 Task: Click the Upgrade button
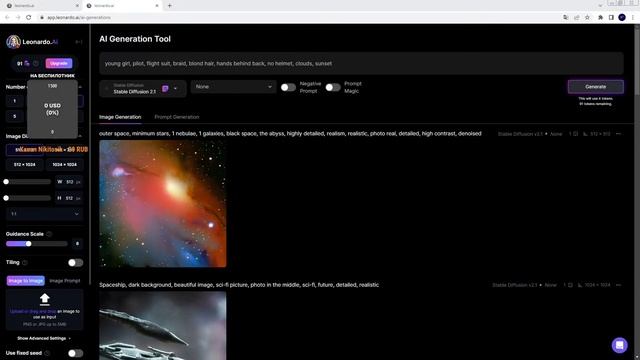[x=59, y=63]
